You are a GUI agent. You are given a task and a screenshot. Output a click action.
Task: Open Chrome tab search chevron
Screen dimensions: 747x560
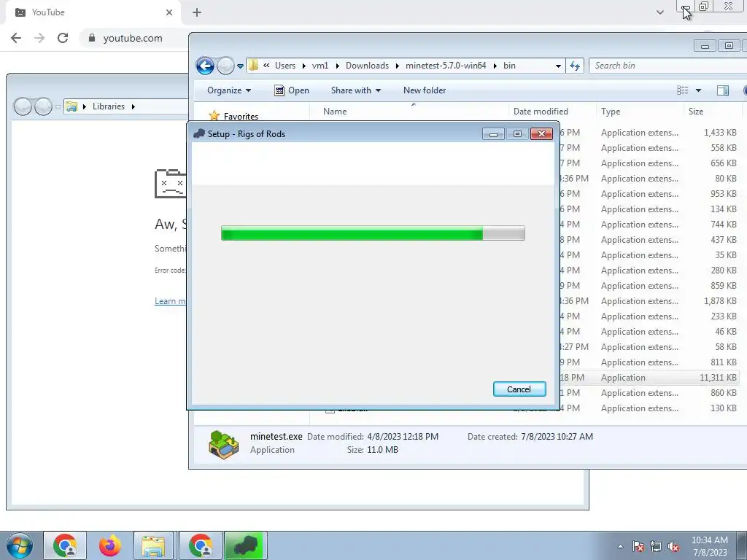click(x=659, y=12)
